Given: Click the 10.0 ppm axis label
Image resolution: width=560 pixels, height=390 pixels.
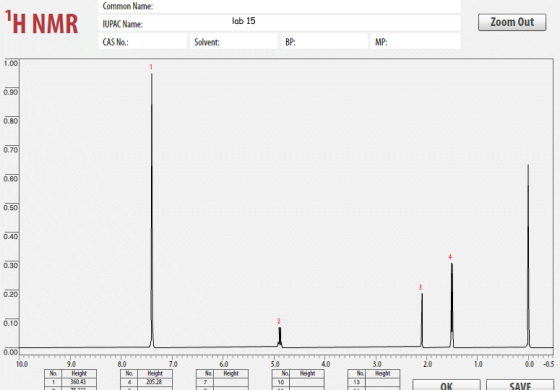Looking at the screenshot, I should (22, 364).
